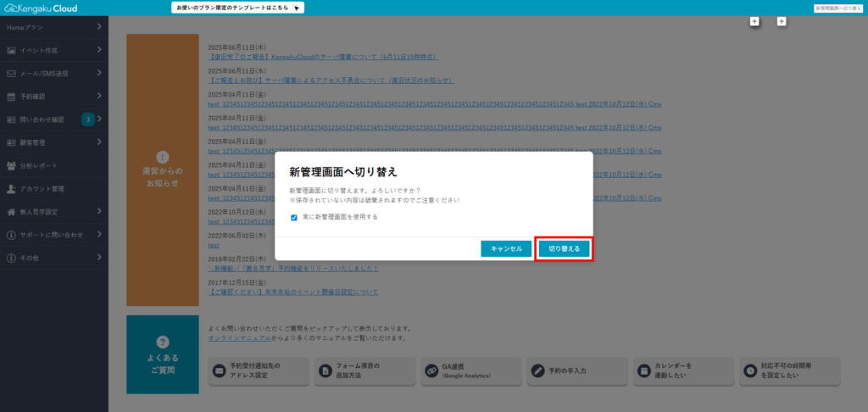Open the オンラインマニュアル link
This screenshot has height=412, width=868.
click(x=239, y=337)
